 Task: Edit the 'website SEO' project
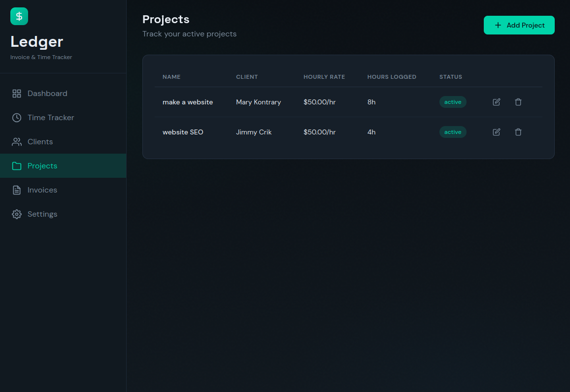pyautogui.click(x=496, y=132)
